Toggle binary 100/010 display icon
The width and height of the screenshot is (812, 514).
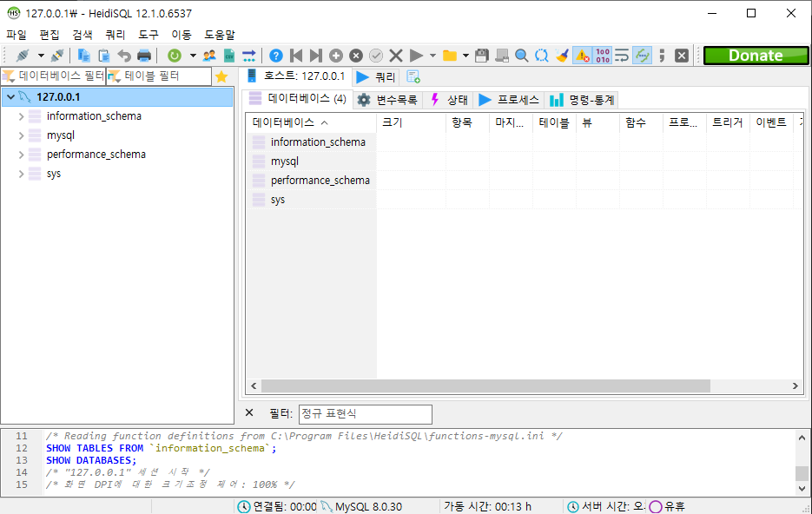[602, 56]
